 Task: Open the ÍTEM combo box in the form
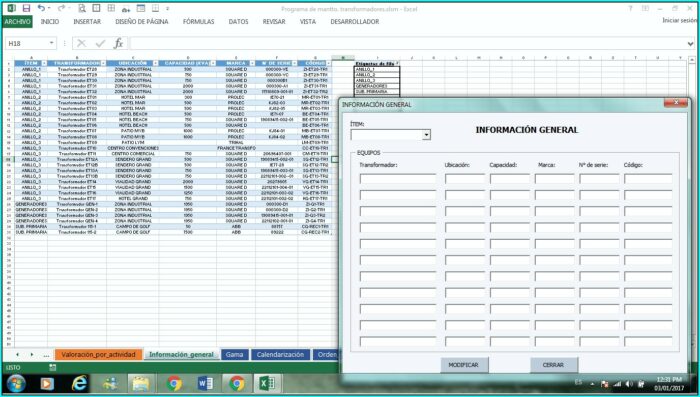tap(427, 135)
